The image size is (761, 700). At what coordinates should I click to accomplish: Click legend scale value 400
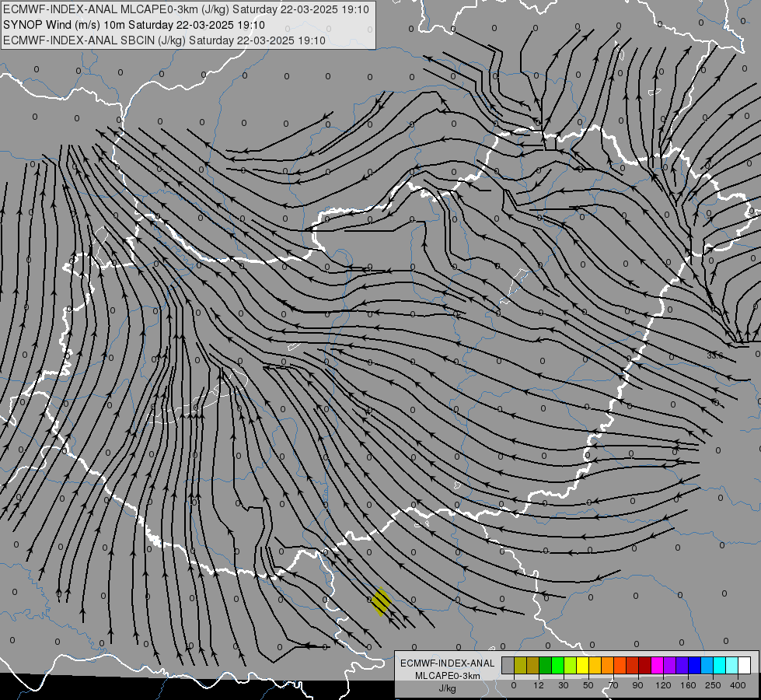point(738,685)
